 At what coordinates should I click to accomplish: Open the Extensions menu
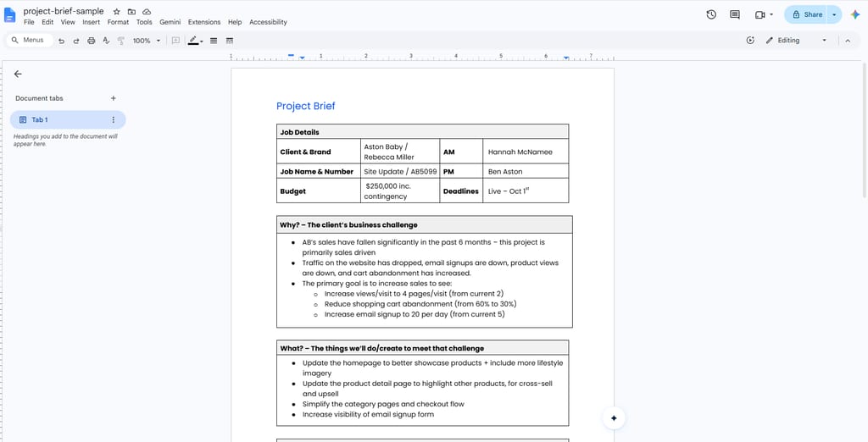(x=204, y=22)
